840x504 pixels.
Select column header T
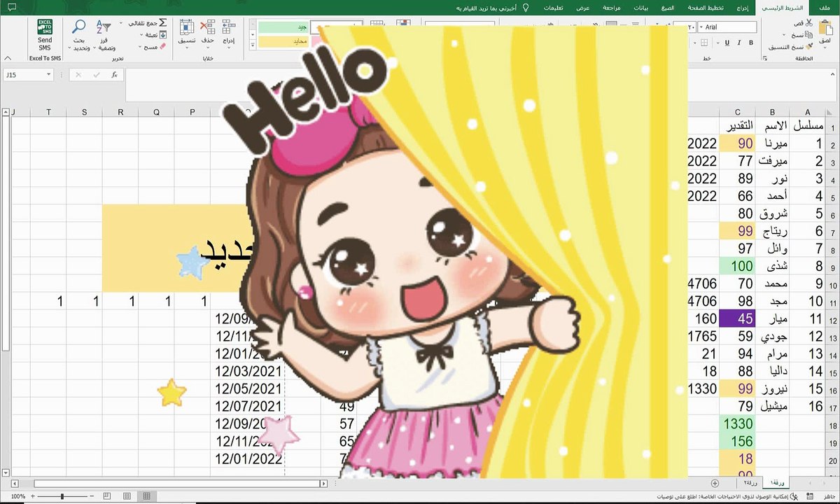pos(48,112)
